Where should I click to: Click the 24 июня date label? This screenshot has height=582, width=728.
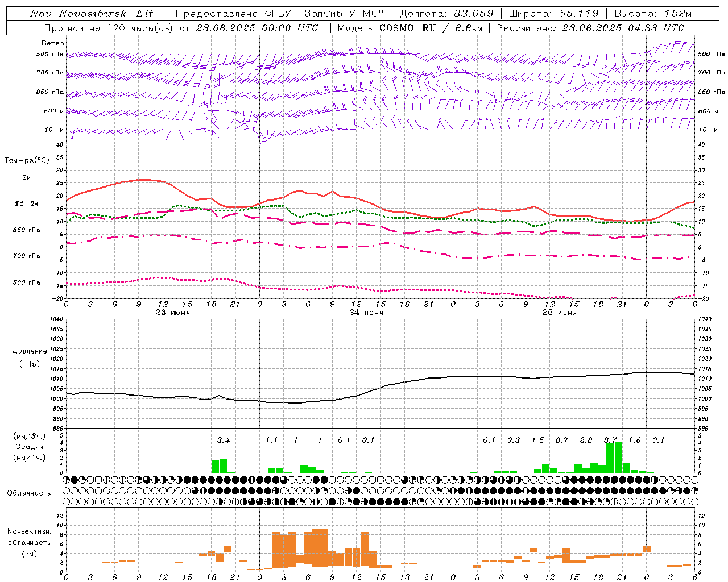click(x=366, y=313)
